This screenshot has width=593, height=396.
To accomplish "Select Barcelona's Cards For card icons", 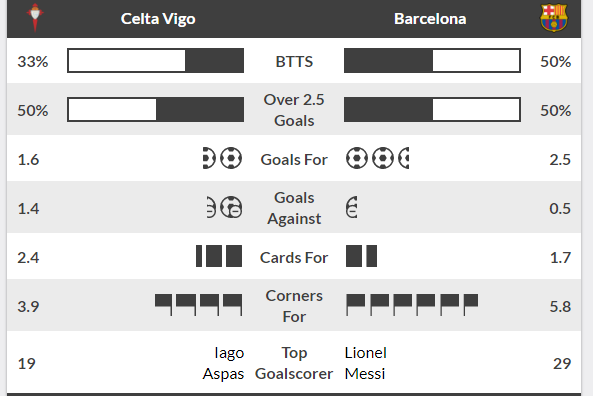I will point(362,256).
